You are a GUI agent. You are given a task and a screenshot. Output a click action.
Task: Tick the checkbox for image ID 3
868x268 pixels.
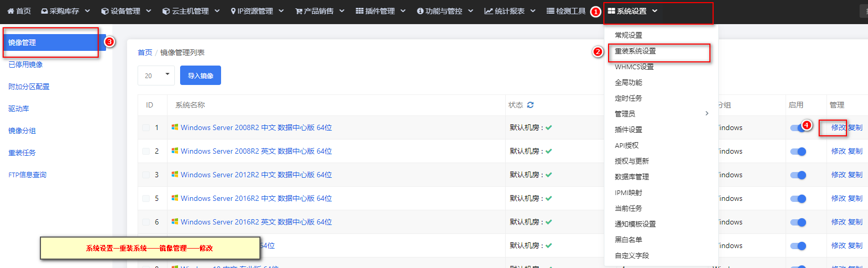tap(146, 175)
